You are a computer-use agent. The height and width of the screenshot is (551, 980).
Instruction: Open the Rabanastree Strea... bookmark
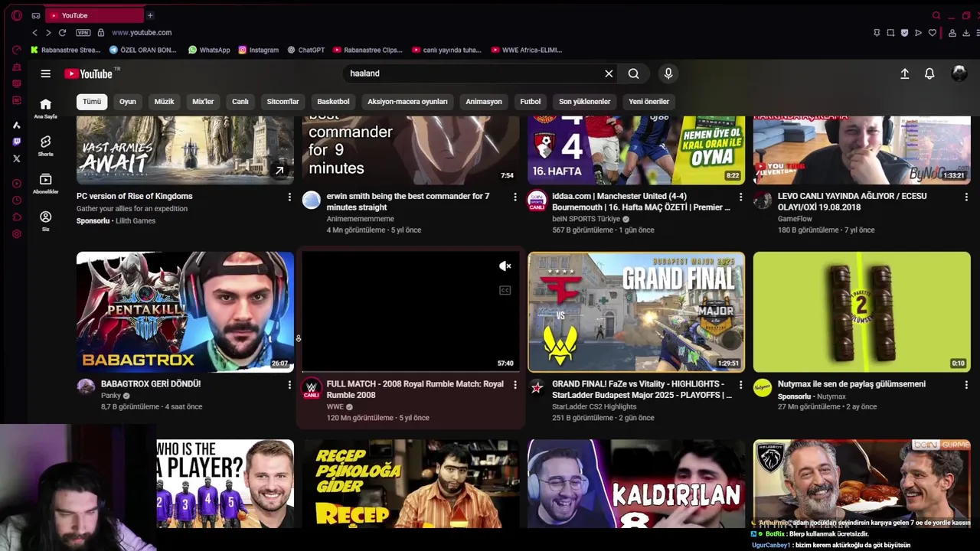(x=66, y=50)
